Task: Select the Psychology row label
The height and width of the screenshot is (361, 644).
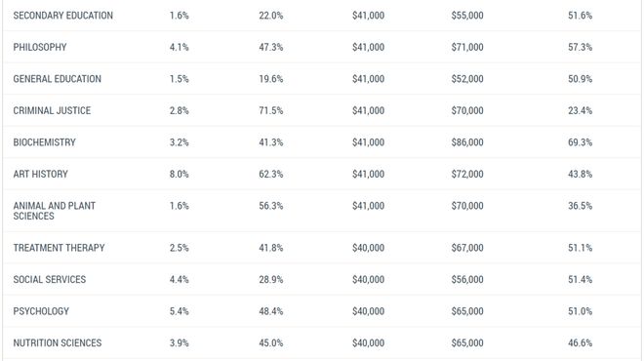Action: tap(41, 311)
